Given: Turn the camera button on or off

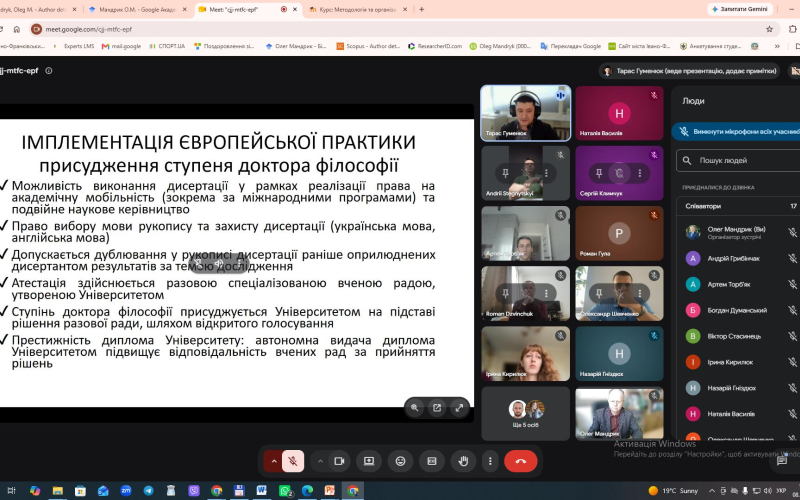Looking at the screenshot, I should pyautogui.click(x=339, y=461).
